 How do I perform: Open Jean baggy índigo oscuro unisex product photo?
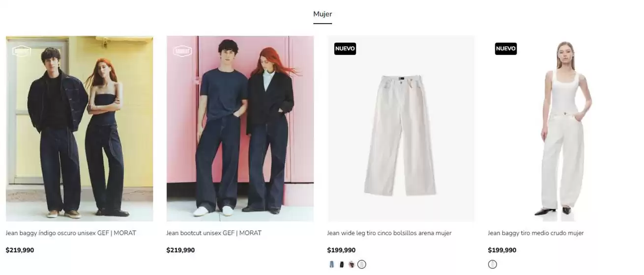pyautogui.click(x=80, y=129)
